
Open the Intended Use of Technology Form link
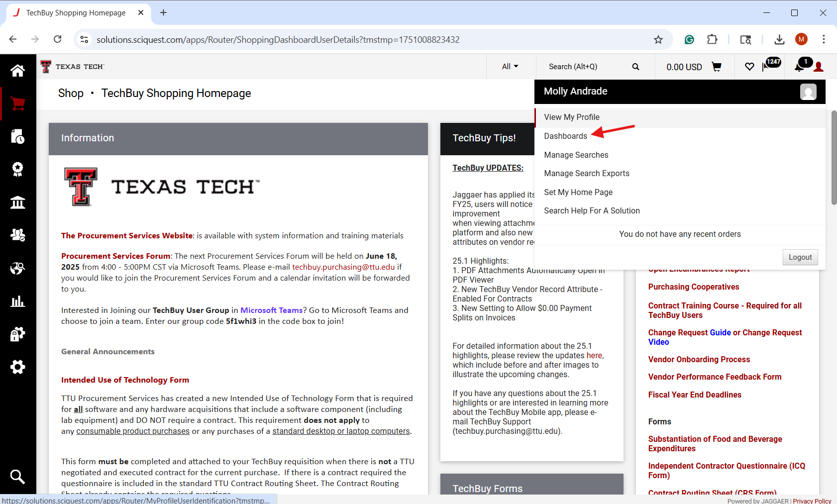(125, 380)
